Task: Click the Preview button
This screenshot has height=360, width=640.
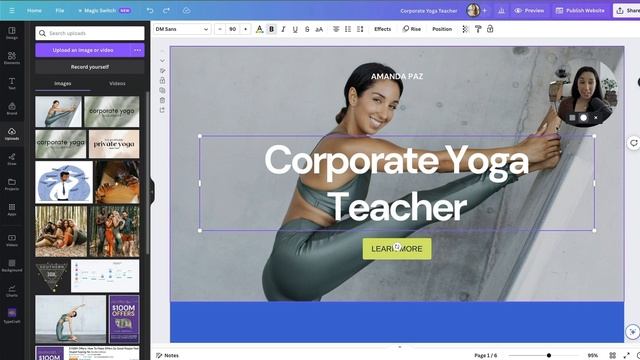Action: (529, 11)
